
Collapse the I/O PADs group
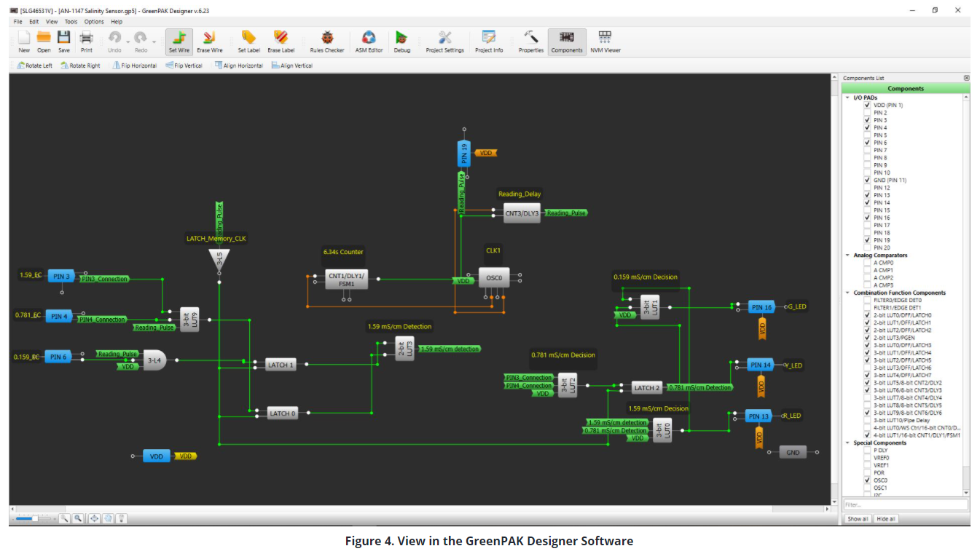click(847, 98)
